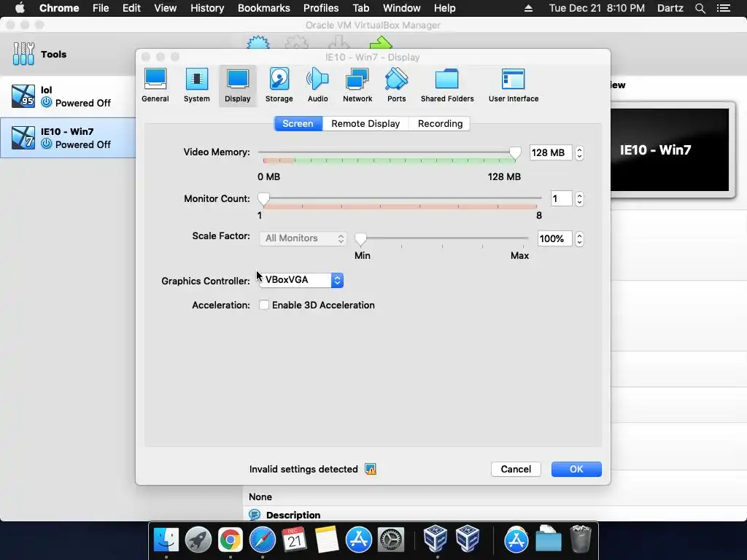
Task: Open the File menu
Action: (101, 8)
